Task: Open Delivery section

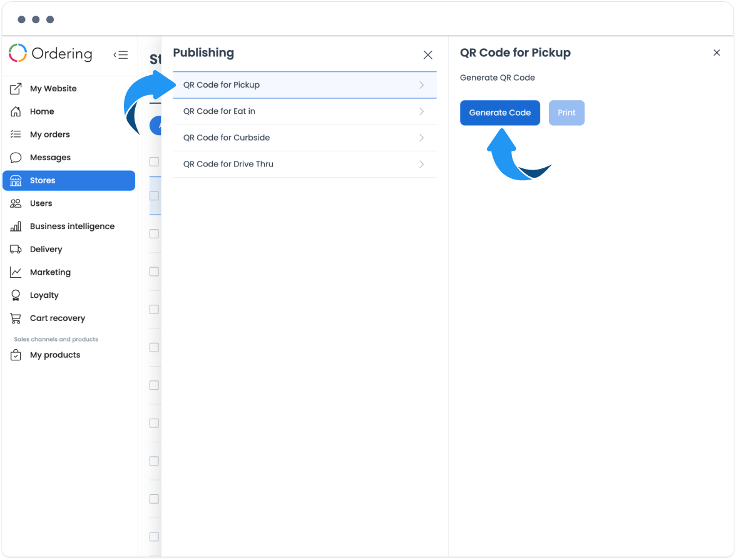Action: [x=69, y=249]
